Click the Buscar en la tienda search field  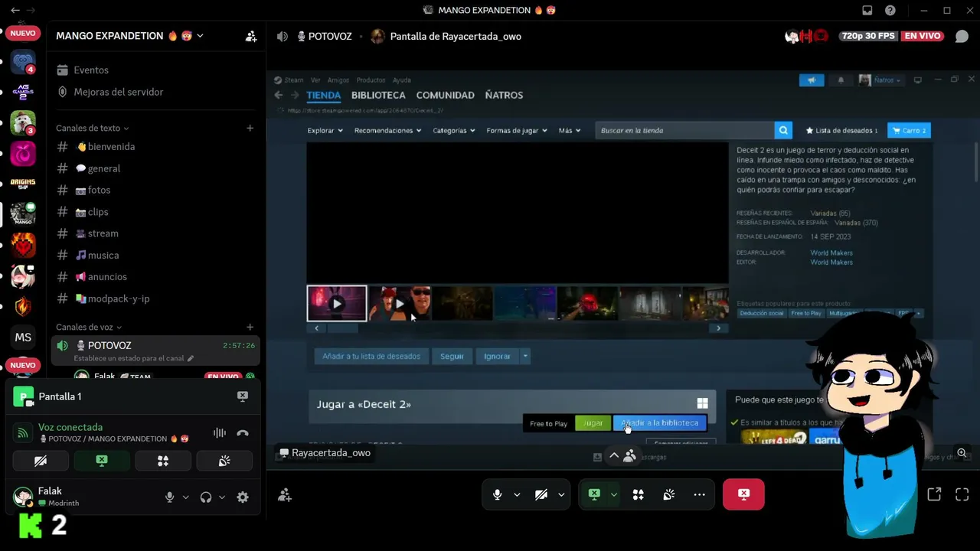[x=684, y=130]
